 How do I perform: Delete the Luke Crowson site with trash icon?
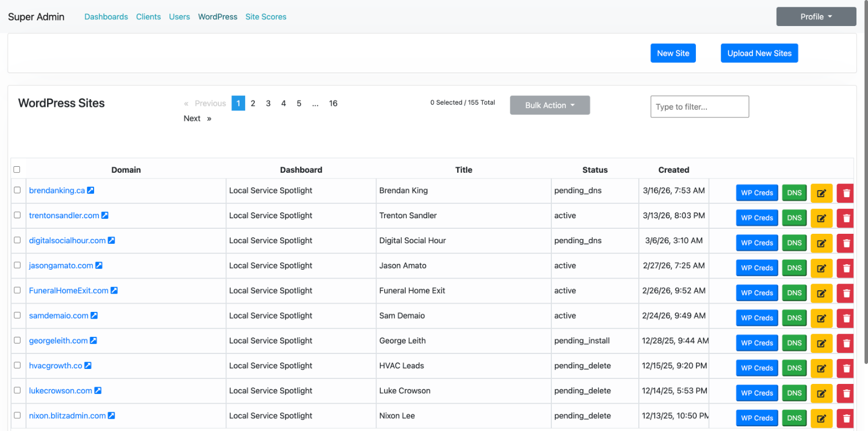846,393
